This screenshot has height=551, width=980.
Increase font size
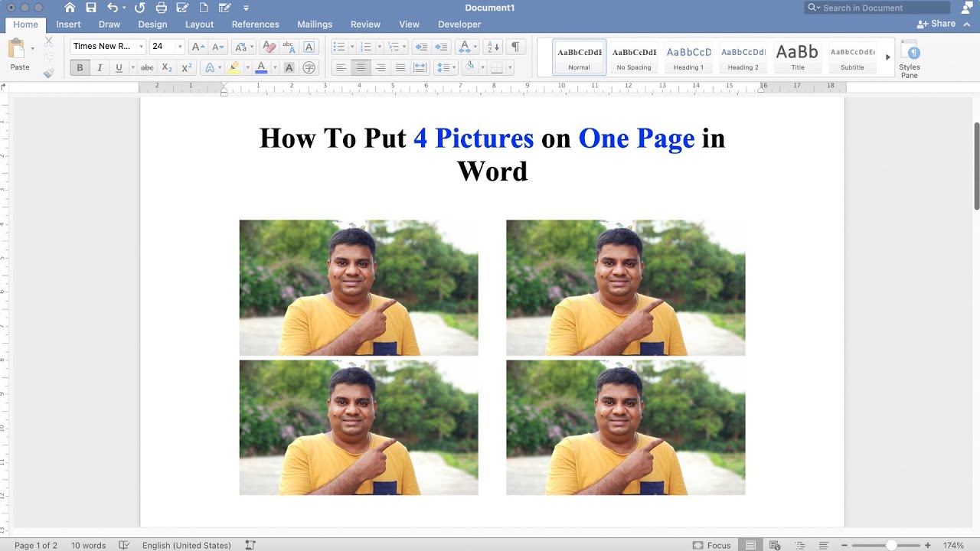198,47
